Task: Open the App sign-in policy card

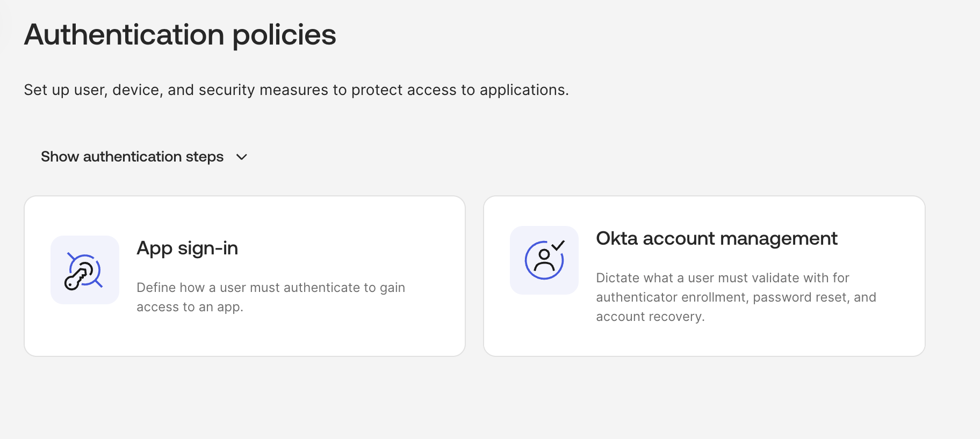Action: click(x=244, y=275)
